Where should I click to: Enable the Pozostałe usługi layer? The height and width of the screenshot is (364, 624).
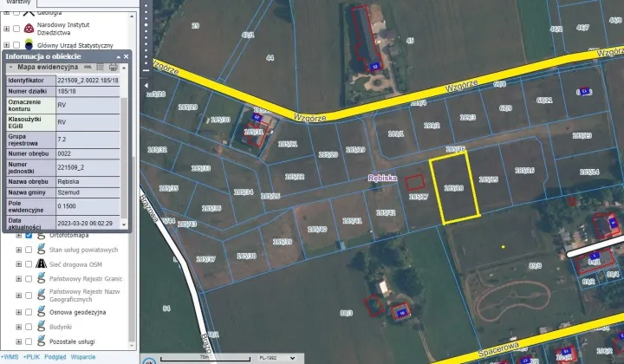pyautogui.click(x=29, y=341)
